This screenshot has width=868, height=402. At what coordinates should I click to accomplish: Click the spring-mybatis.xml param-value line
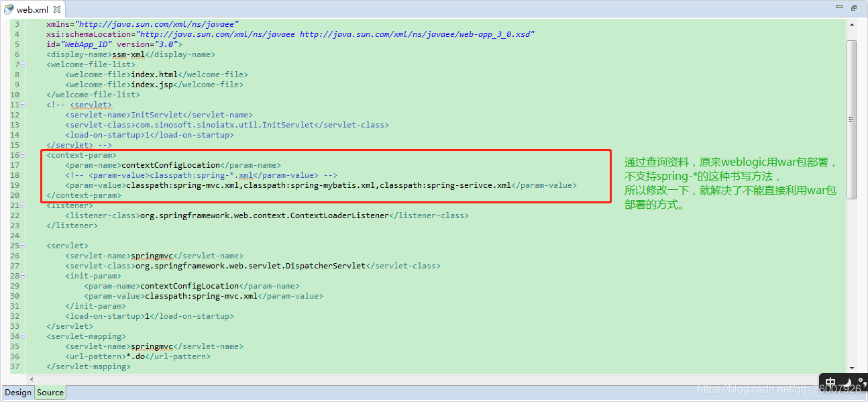pos(321,185)
